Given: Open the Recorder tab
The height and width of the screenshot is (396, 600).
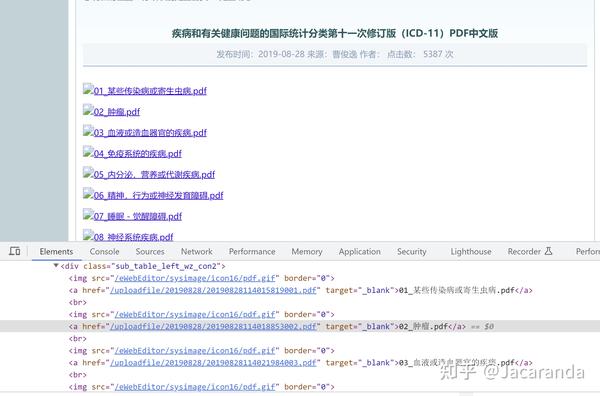Looking at the screenshot, I should pyautogui.click(x=524, y=251).
